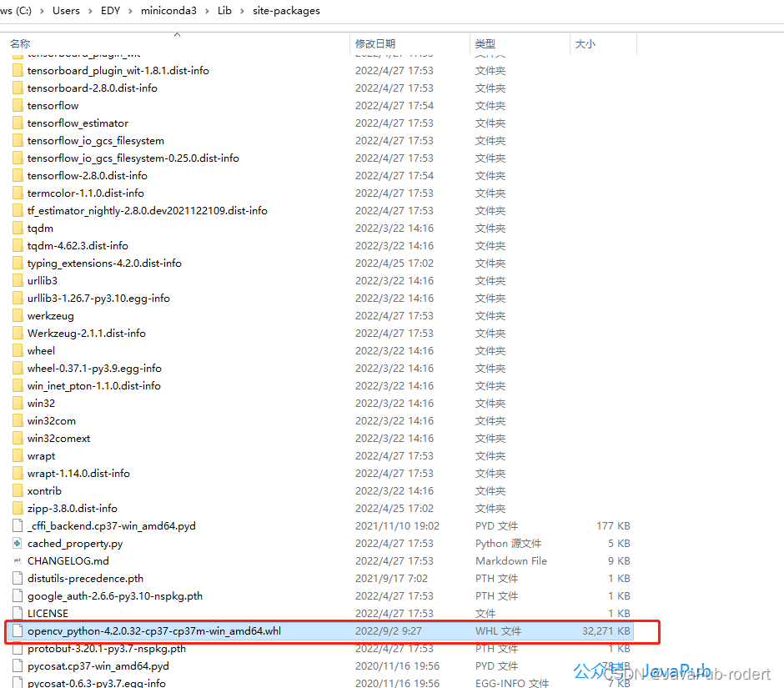Screen dimensions: 784x688
Task: Select tqdm-4.62.3.dist-info folder name
Action: click(78, 245)
